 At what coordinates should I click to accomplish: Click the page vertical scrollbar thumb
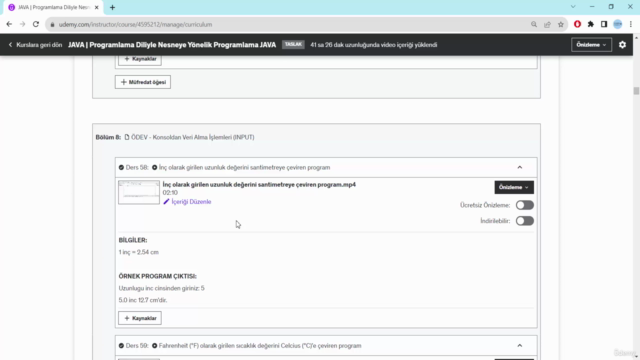coord(636,91)
